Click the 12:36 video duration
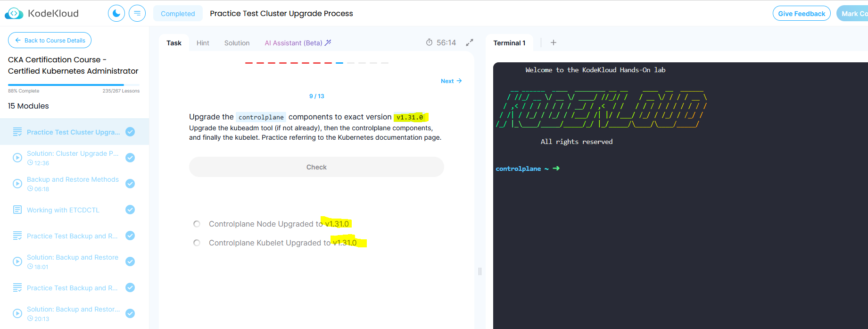Image resolution: width=868 pixels, height=329 pixels. click(38, 163)
